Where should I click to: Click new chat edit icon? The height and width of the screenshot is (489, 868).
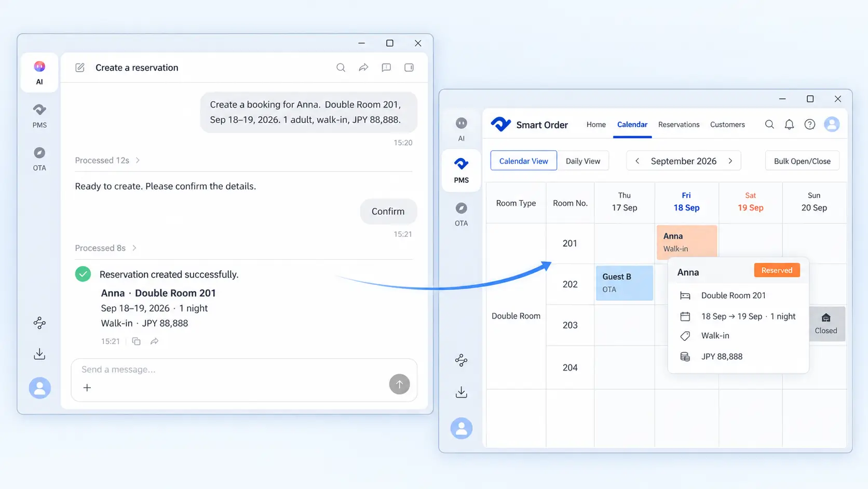(x=80, y=68)
